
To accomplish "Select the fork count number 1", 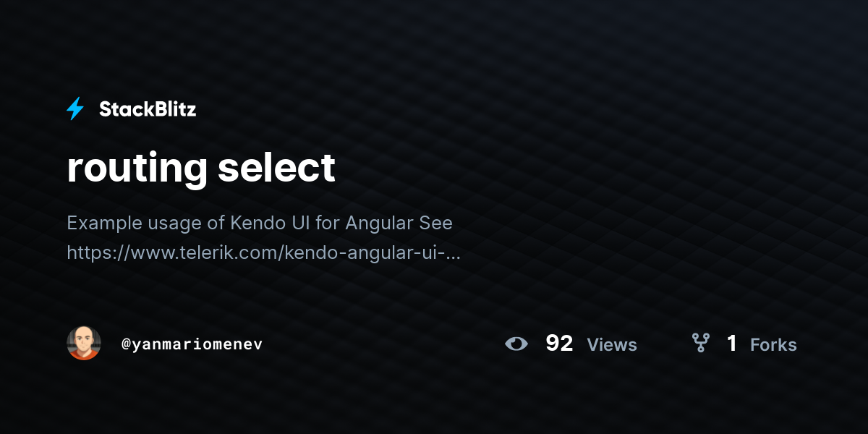I will tap(732, 344).
